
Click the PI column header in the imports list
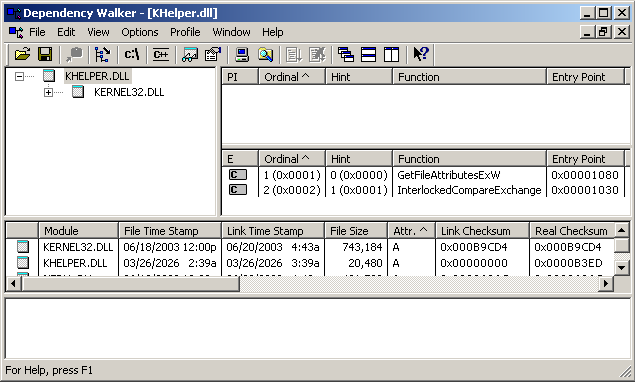pyautogui.click(x=240, y=77)
